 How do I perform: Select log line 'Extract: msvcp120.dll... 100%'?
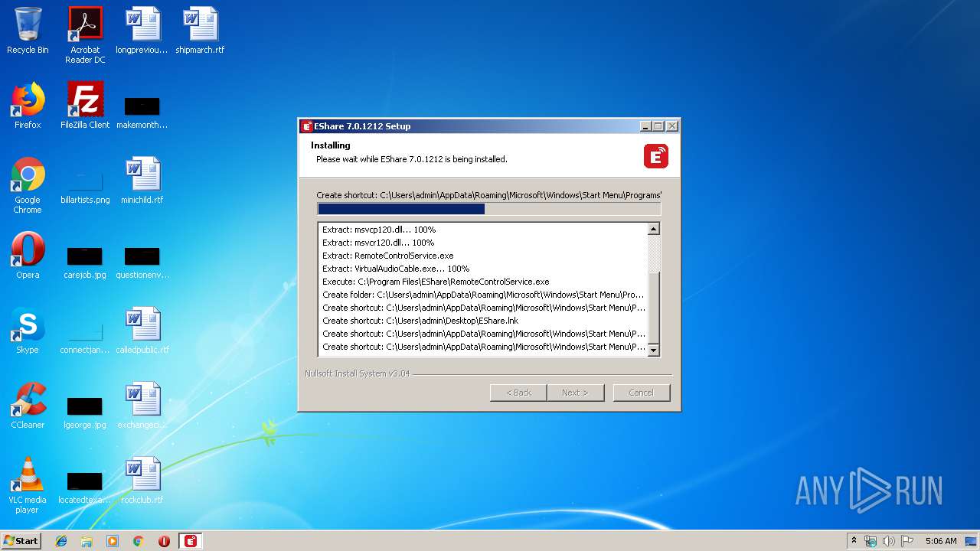(379, 230)
